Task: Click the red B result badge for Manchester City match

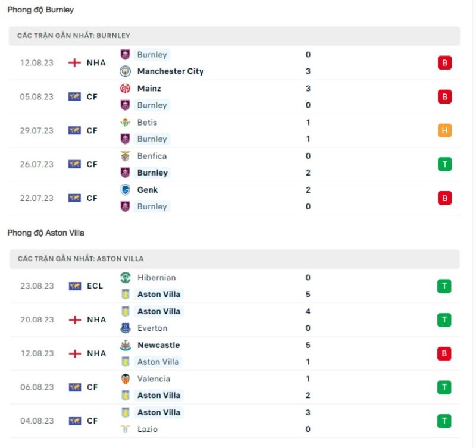Action: tap(444, 62)
